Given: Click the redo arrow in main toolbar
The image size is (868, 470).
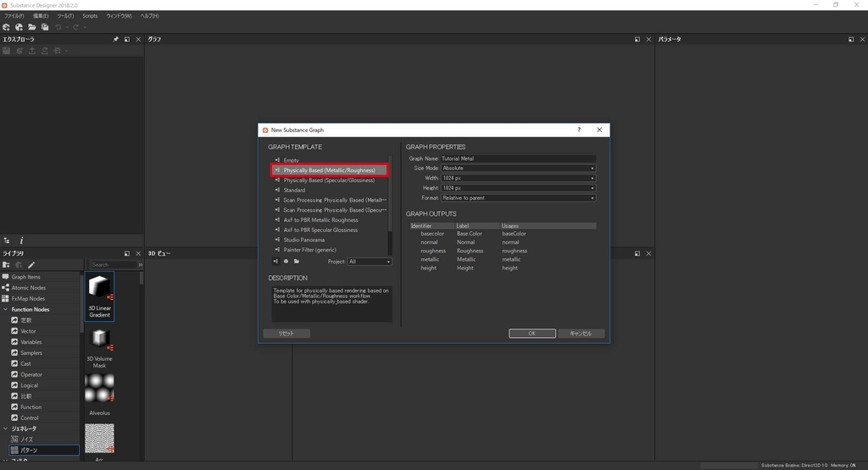Looking at the screenshot, I should point(75,27).
